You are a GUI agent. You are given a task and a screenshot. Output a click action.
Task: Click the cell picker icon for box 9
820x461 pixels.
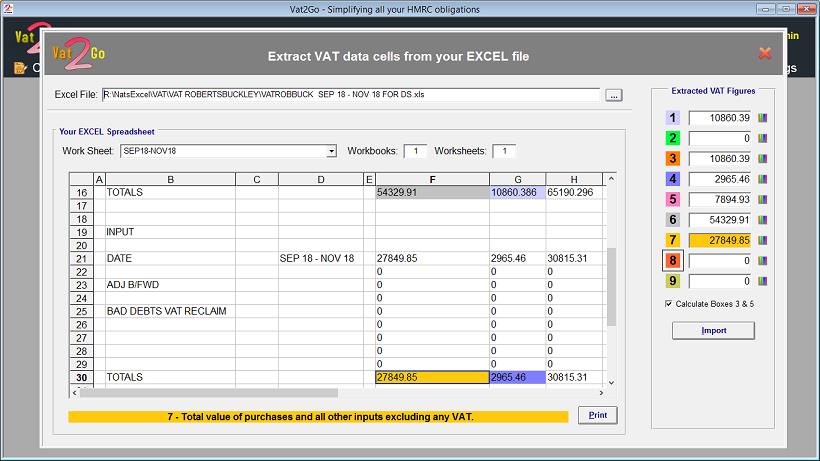[762, 281]
